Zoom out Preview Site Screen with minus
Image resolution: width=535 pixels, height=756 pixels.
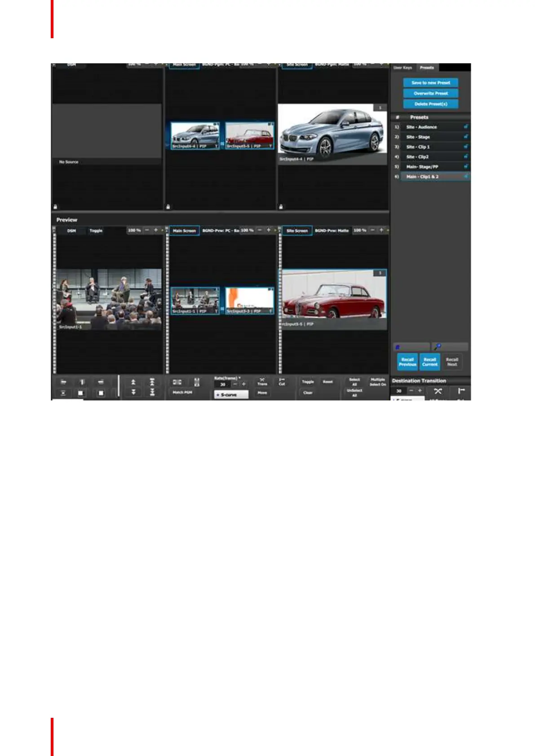pyautogui.click(x=372, y=230)
